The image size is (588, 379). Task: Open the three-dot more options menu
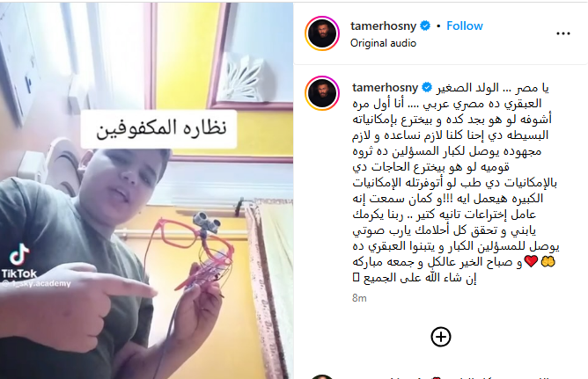coord(562,33)
